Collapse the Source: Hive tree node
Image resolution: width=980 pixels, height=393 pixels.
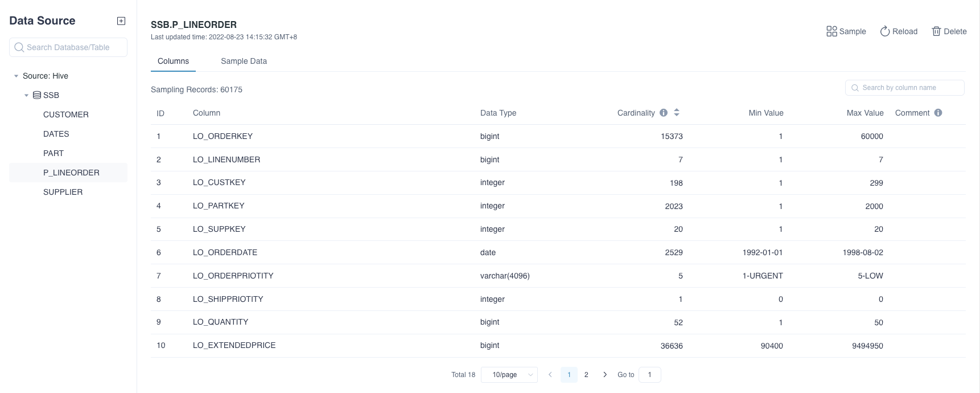pyautogui.click(x=17, y=76)
